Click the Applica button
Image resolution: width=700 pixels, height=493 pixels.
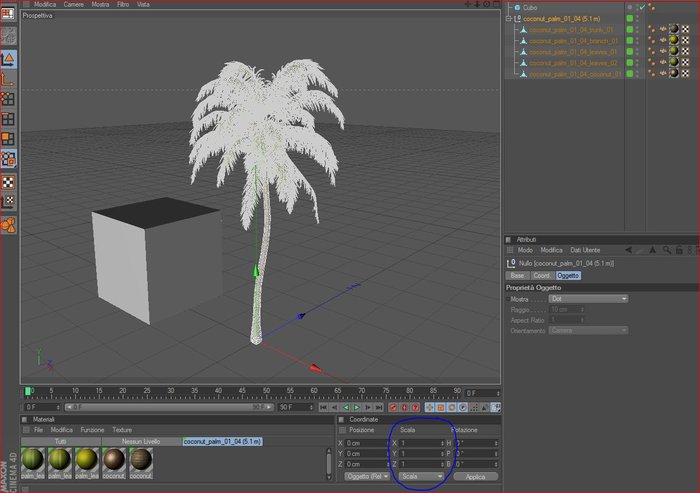coord(475,476)
